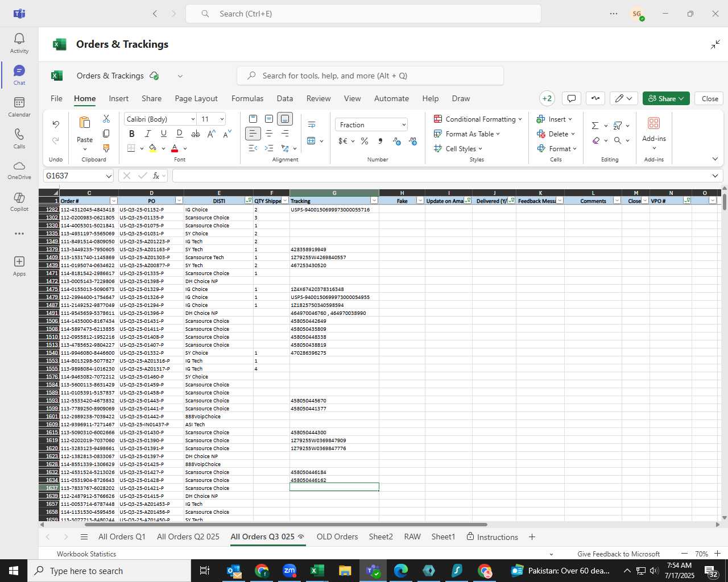Image resolution: width=728 pixels, height=582 pixels.
Task: Click the Center align icon
Action: click(269, 134)
